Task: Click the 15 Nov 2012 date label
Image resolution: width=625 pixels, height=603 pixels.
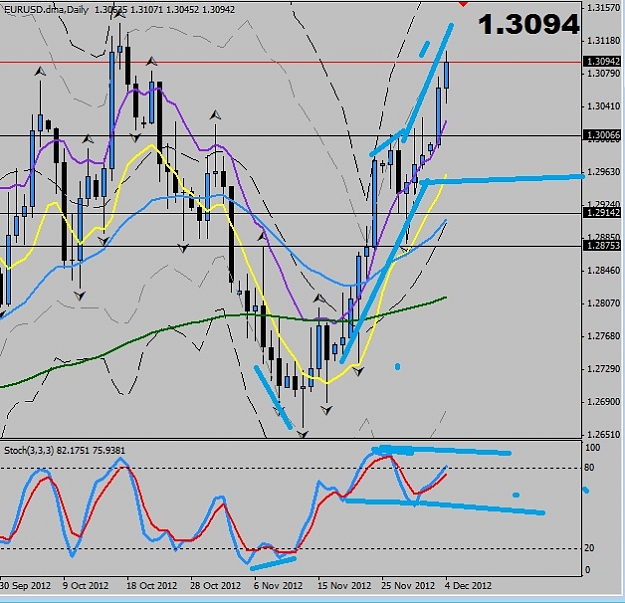Action: [x=344, y=586]
